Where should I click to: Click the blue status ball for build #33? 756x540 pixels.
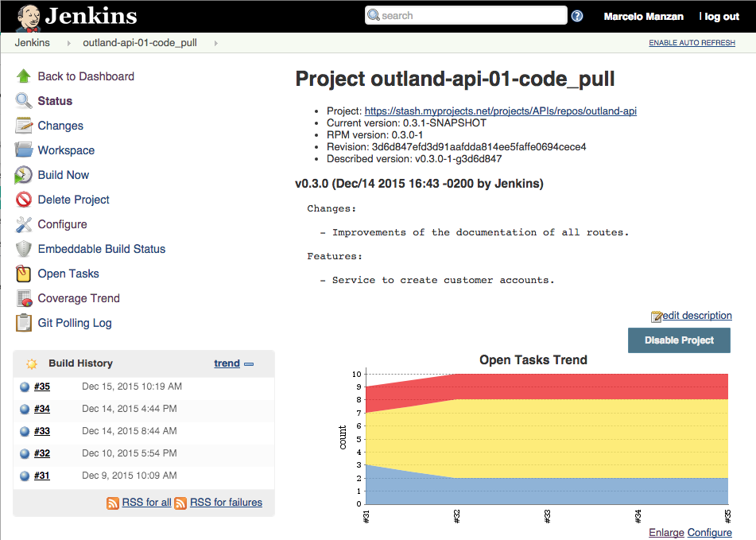(x=25, y=431)
